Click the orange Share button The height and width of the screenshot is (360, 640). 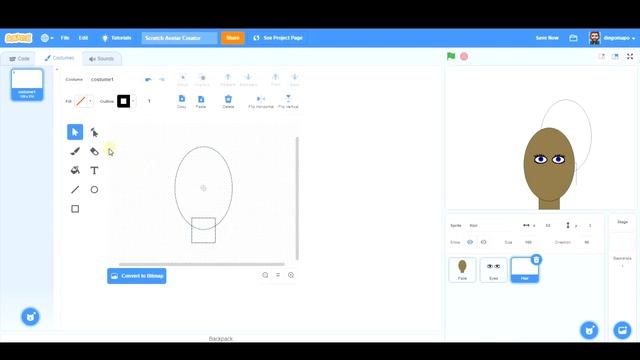pyautogui.click(x=233, y=38)
